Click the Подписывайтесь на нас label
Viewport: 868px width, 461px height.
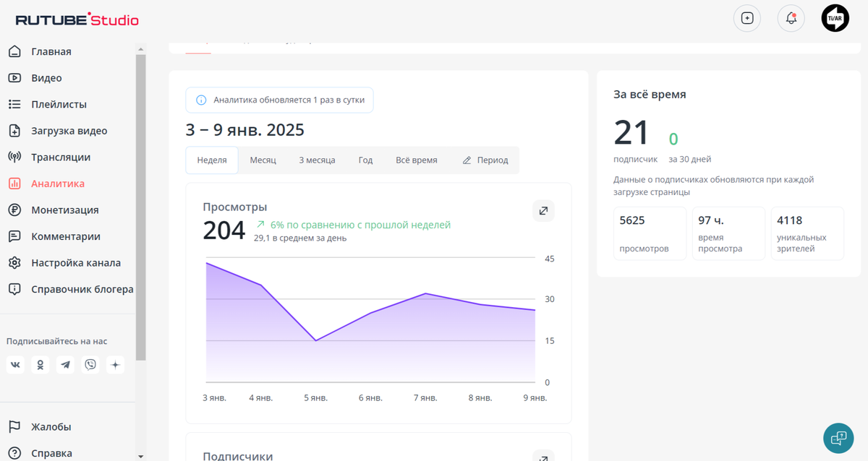(56, 341)
